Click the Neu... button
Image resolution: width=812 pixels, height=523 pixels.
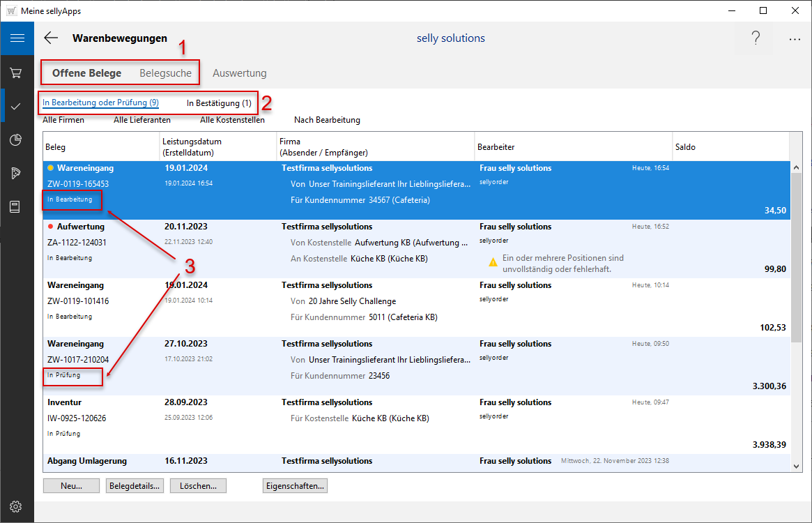pyautogui.click(x=71, y=486)
